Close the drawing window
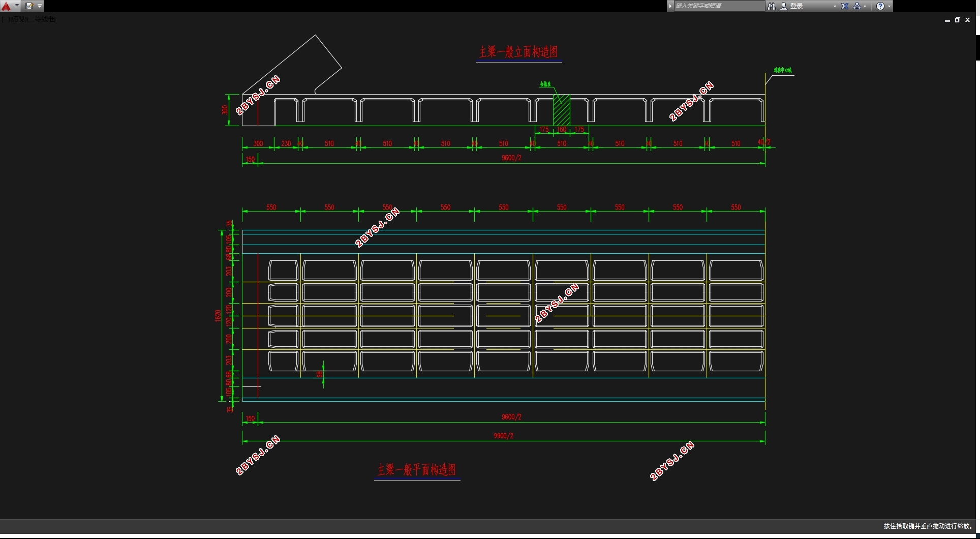The height and width of the screenshot is (539, 980). (x=968, y=20)
